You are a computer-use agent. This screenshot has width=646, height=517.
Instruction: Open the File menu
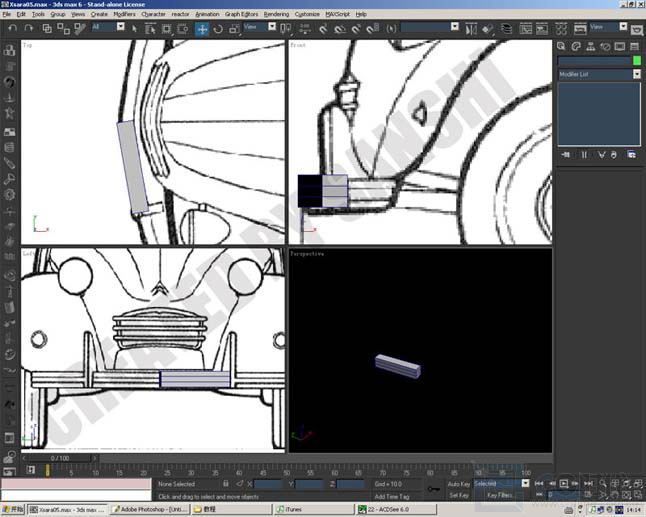[x=7, y=14]
